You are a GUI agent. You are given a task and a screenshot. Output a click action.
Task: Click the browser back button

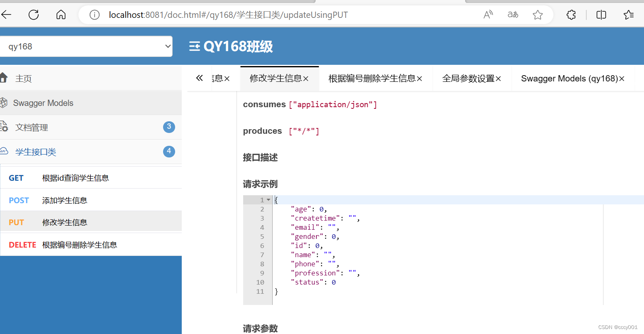point(7,15)
